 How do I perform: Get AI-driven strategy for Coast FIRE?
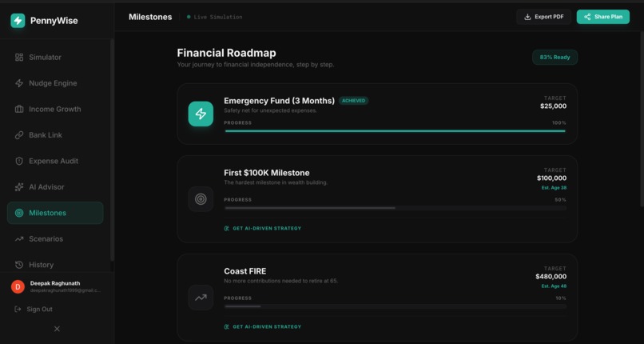pos(263,326)
